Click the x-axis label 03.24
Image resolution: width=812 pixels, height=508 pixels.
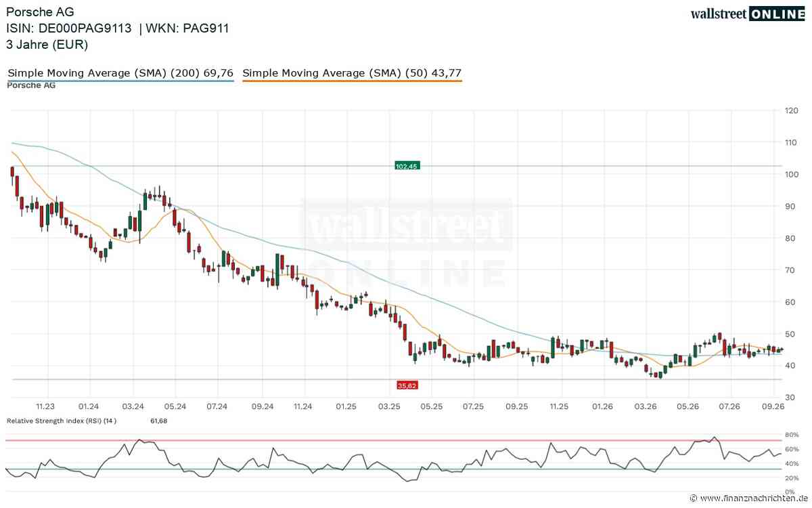click(x=133, y=406)
